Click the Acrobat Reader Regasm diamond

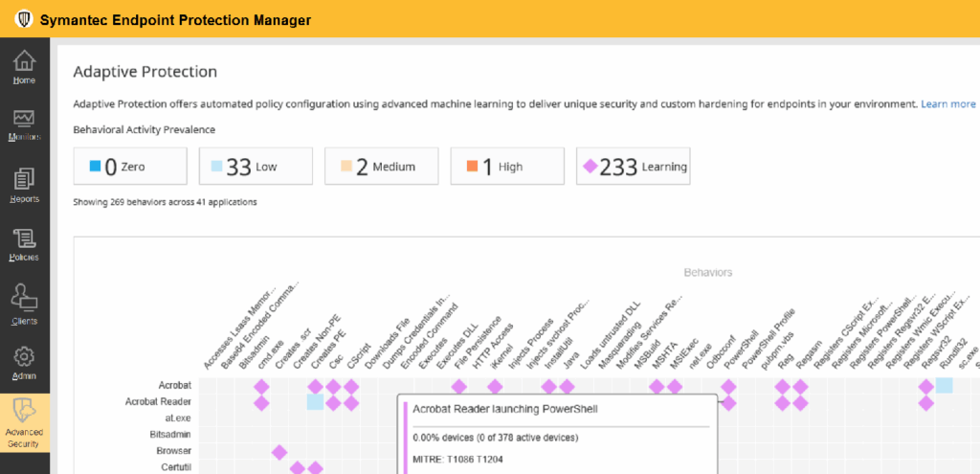tap(801, 403)
